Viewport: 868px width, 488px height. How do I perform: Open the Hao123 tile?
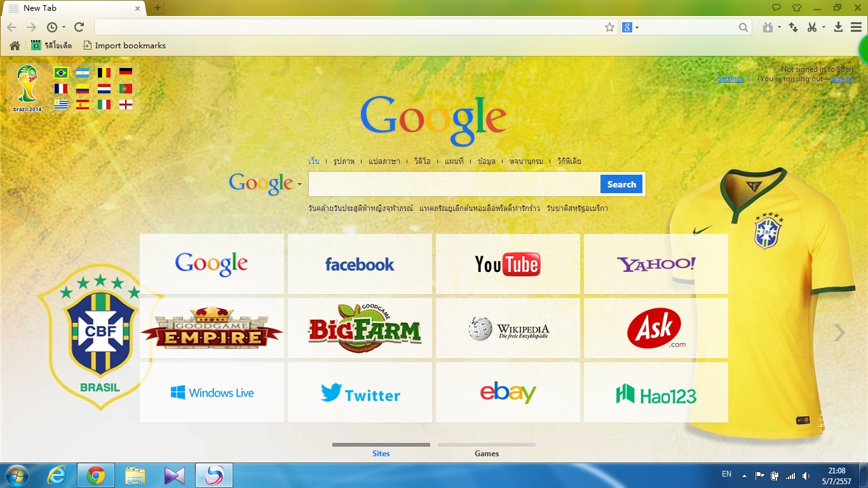tap(656, 392)
